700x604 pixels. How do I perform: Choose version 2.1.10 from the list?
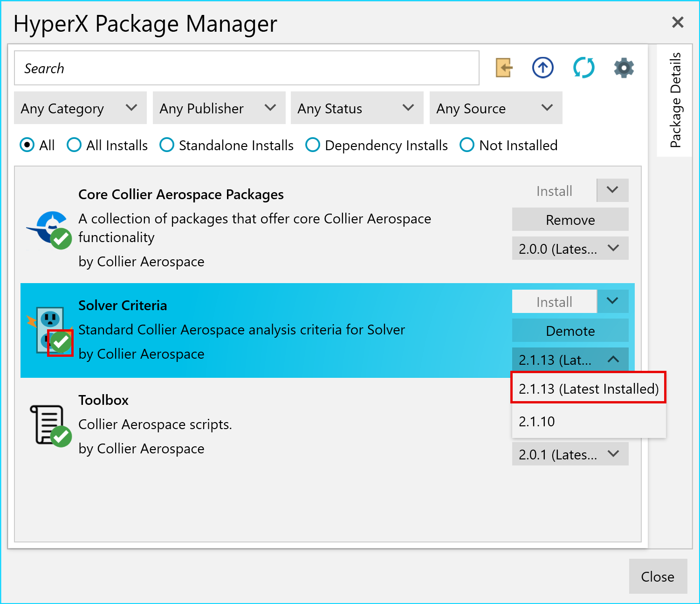tap(589, 421)
